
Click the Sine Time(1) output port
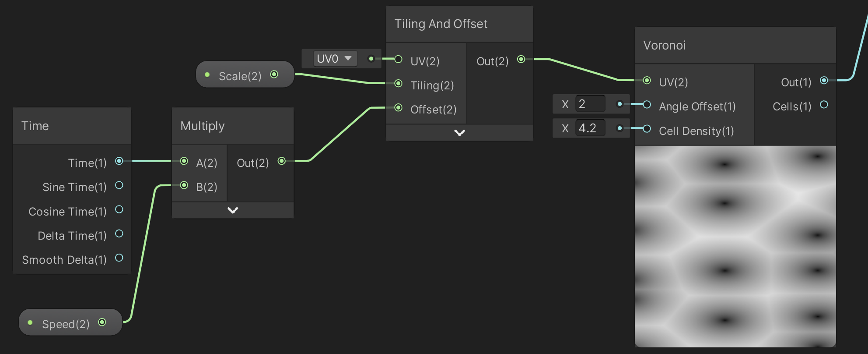119,185
